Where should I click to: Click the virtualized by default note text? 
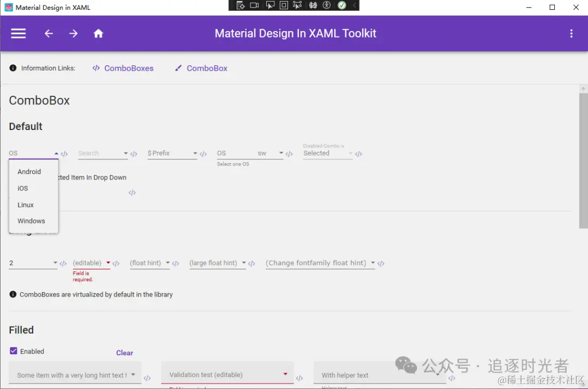(96, 294)
